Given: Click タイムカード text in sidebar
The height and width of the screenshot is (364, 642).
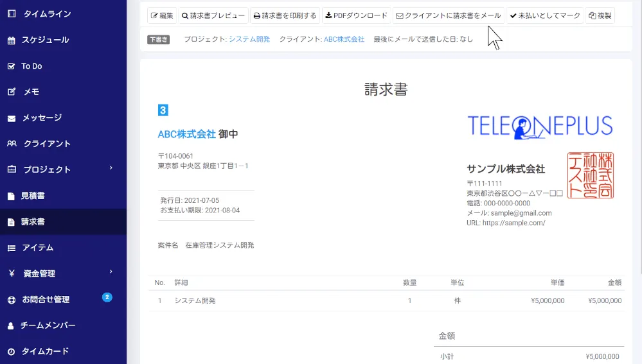Looking at the screenshot, I should [45, 352].
